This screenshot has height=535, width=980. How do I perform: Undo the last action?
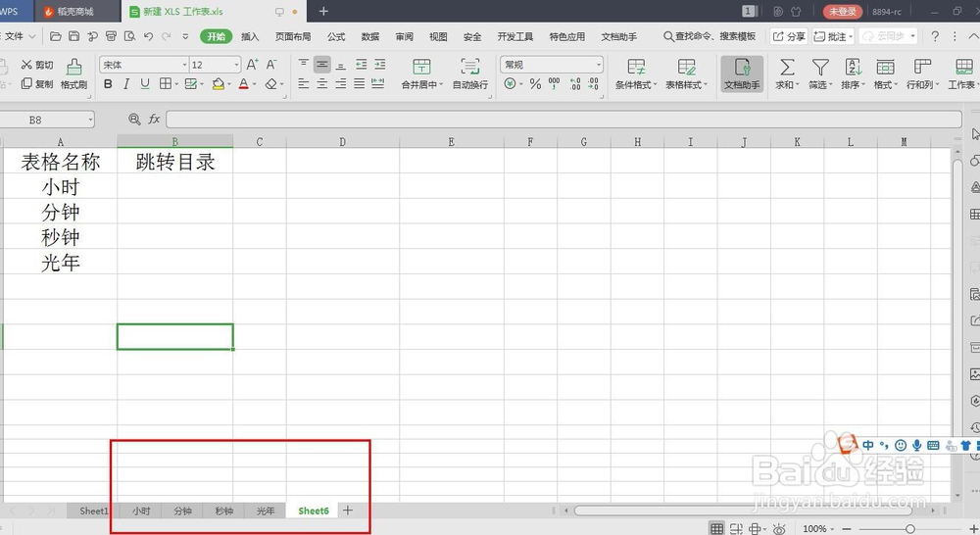click(148, 36)
